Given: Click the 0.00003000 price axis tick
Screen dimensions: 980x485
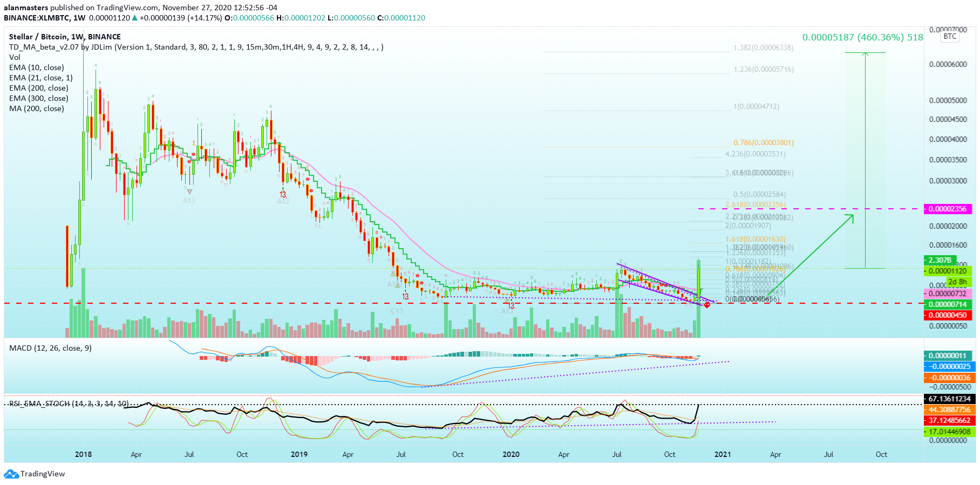Looking at the screenshot, I should coord(948,181).
